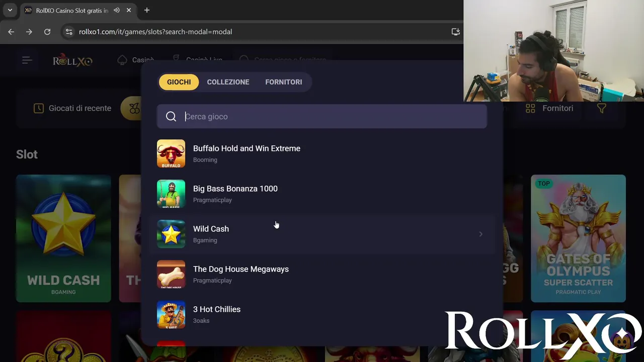Open the funnel filter icon

(x=601, y=108)
